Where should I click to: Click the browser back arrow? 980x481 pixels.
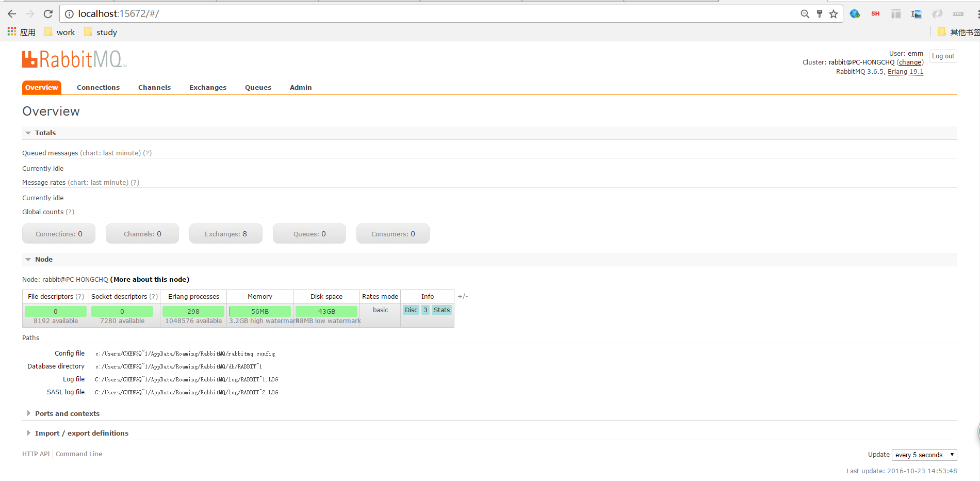tap(12, 14)
